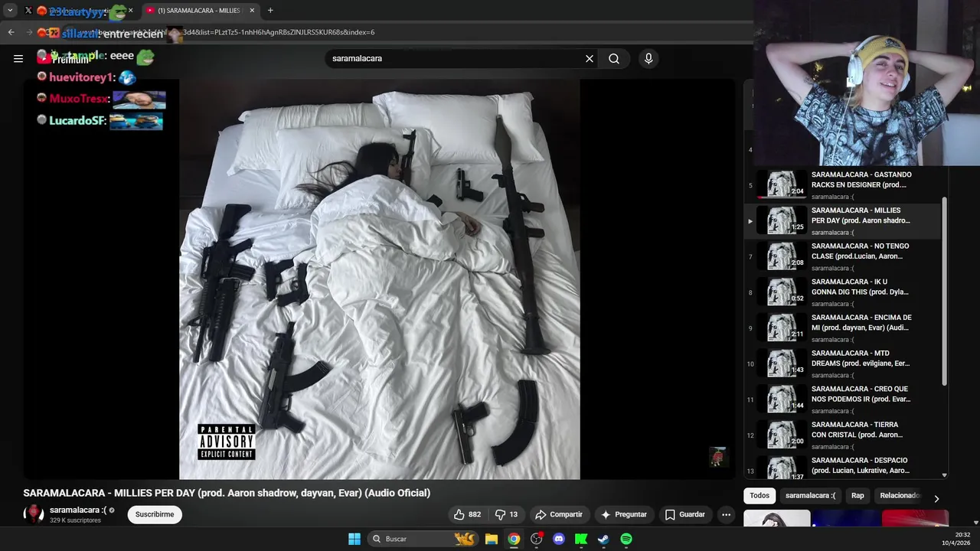Open Google Chrome from taskbar
Viewport: 980px width, 551px height.
pos(514,539)
